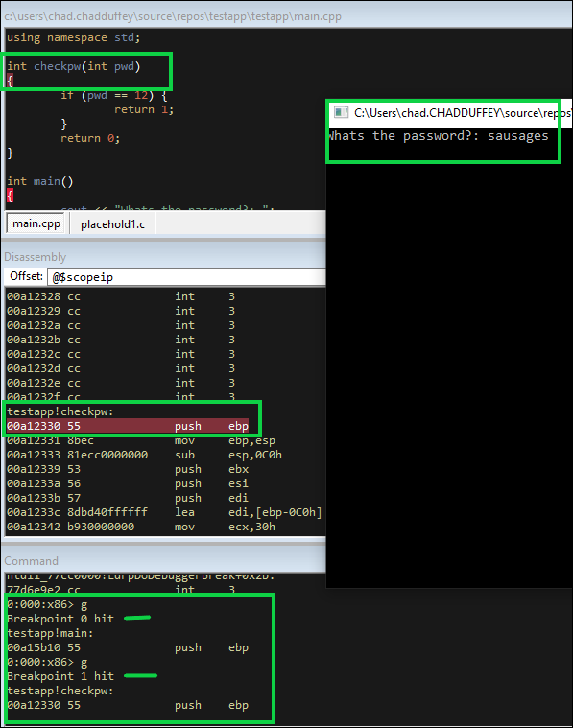
Task: Click the 'int checkpw(int pwd)' source line
Action: [74, 66]
